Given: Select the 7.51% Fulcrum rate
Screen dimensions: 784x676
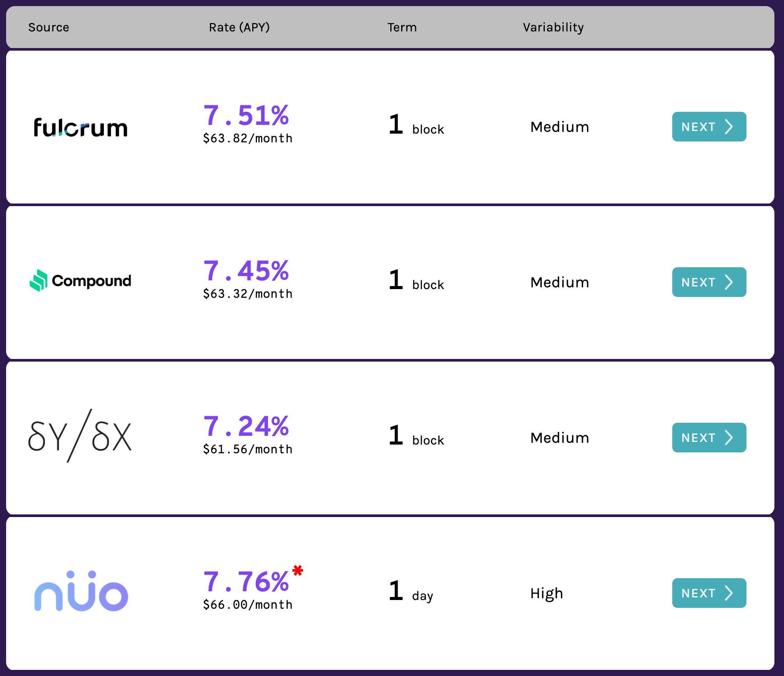Looking at the screenshot, I should coord(246,116).
